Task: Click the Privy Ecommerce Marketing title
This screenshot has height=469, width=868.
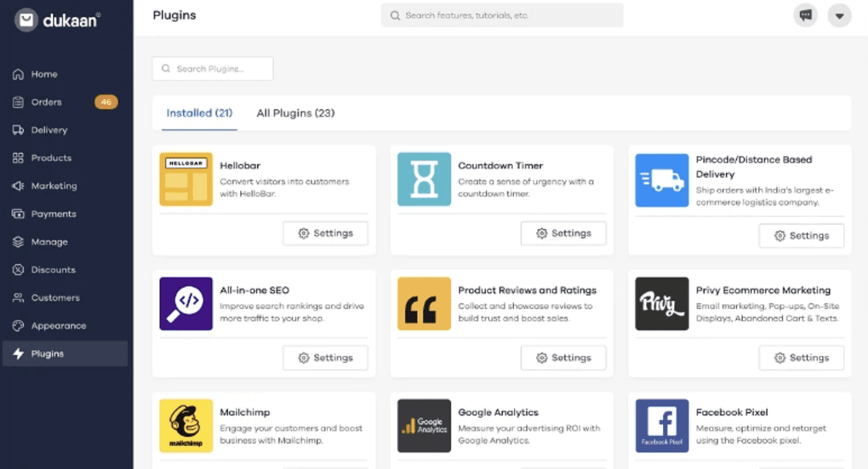Action: (x=763, y=290)
